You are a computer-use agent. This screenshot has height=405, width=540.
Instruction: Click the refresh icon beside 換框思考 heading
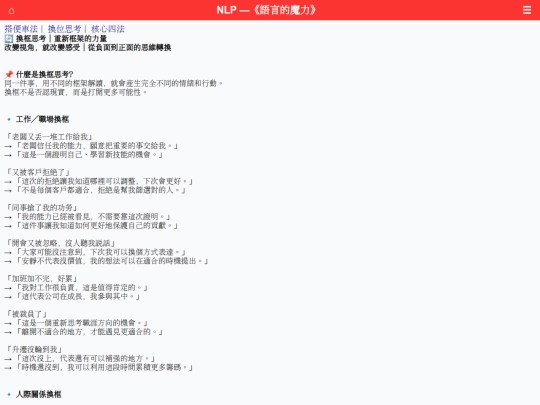[x=9, y=39]
